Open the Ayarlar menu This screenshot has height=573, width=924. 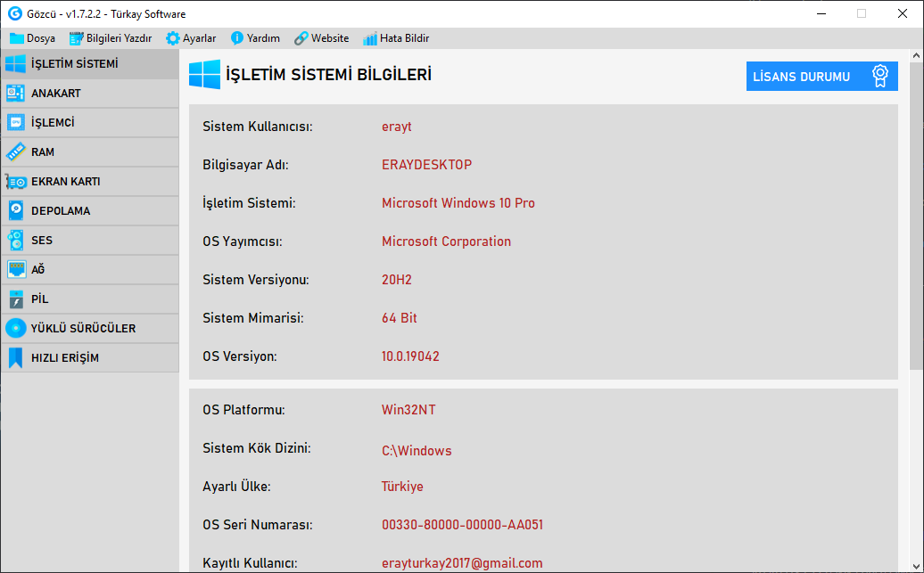click(x=191, y=38)
